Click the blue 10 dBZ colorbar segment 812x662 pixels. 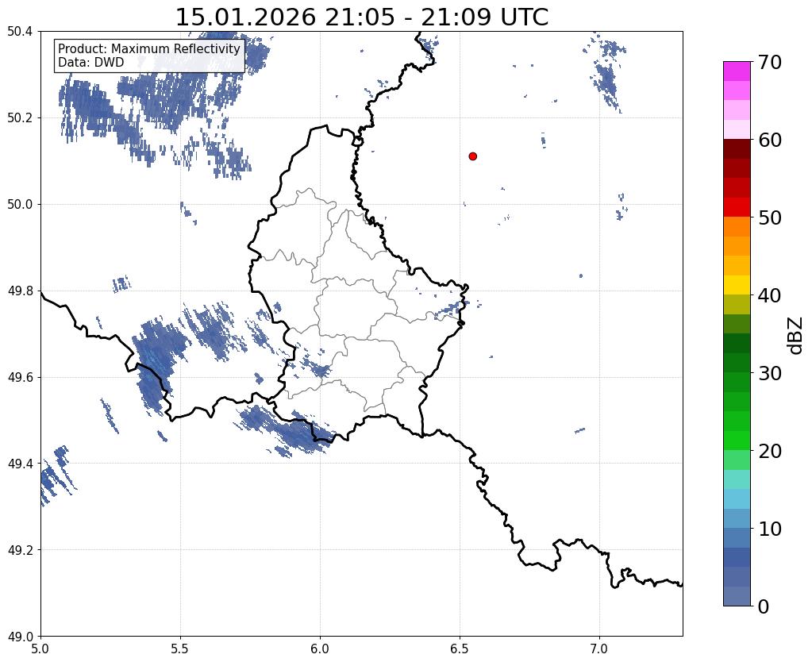tap(737, 537)
